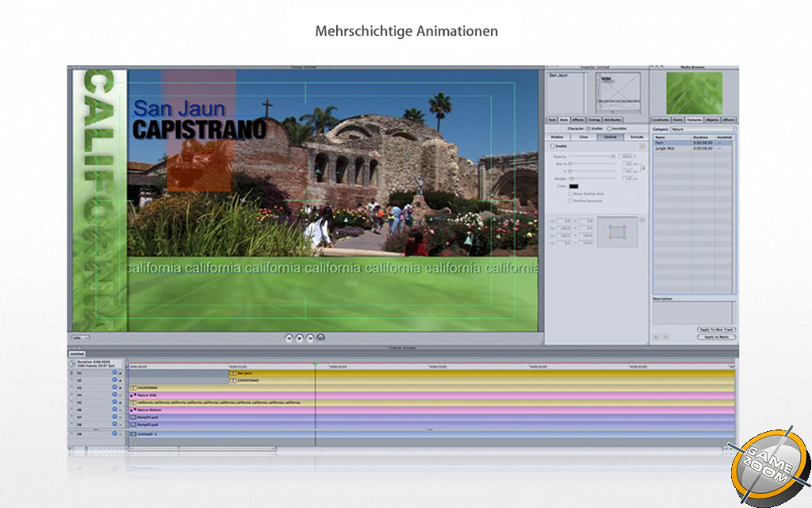
Task: Toggle track 03 enable button
Action: 114,387
